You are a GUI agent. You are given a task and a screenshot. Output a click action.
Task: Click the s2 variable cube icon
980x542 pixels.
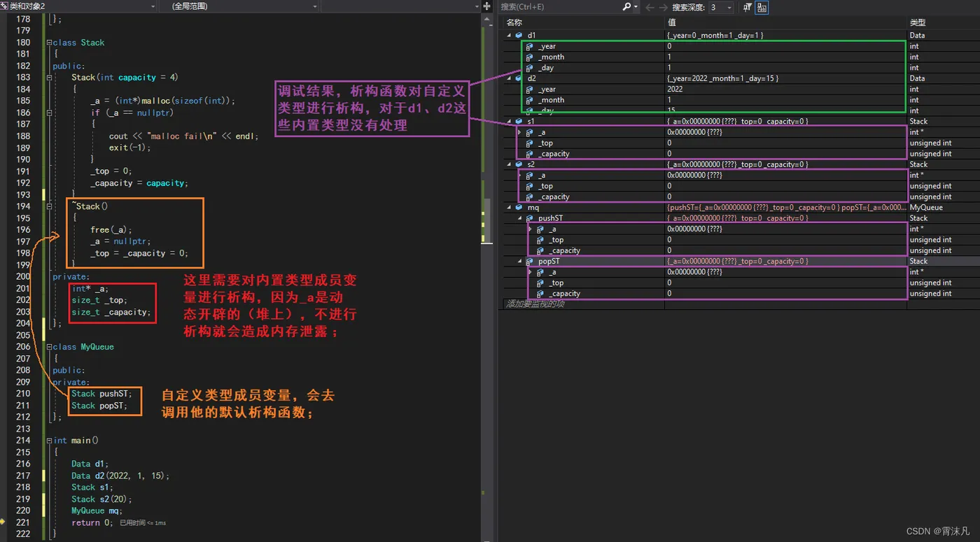(519, 164)
